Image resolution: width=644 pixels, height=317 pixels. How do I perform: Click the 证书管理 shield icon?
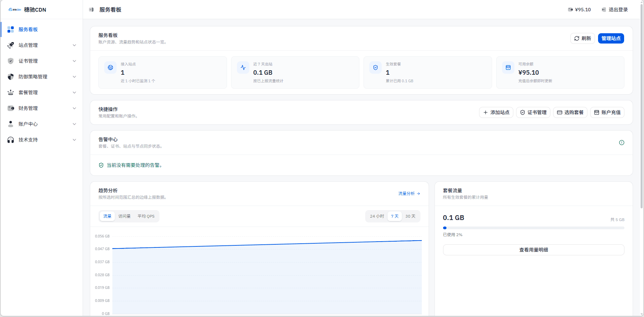click(11, 61)
